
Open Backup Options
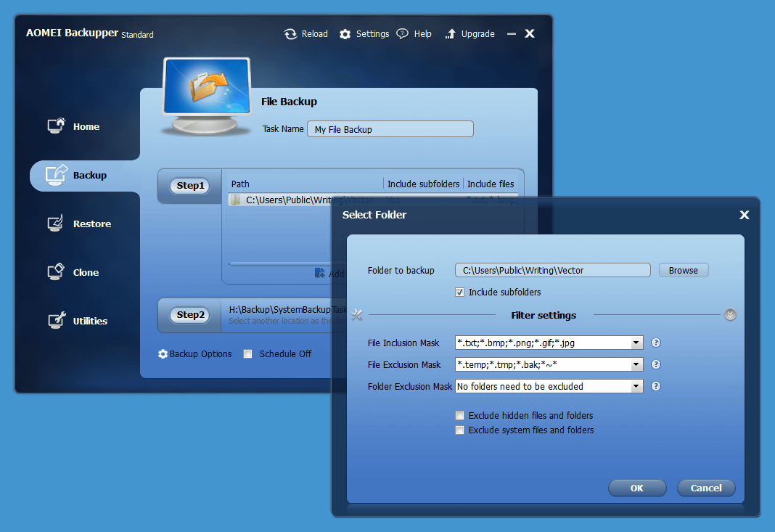pyautogui.click(x=201, y=354)
